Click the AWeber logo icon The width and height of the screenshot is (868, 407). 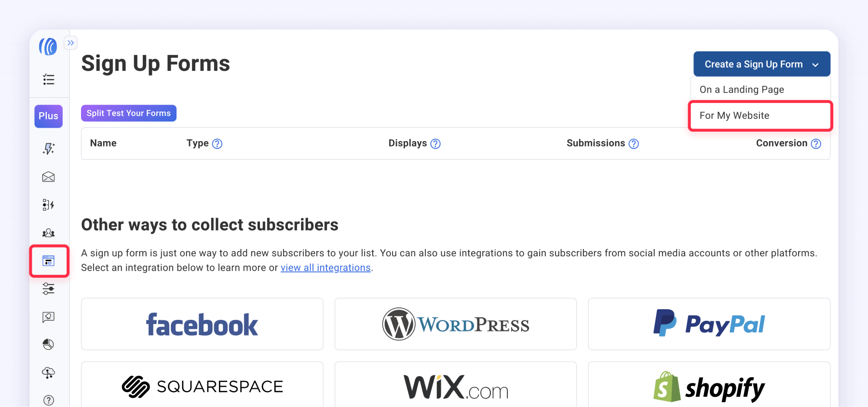48,46
